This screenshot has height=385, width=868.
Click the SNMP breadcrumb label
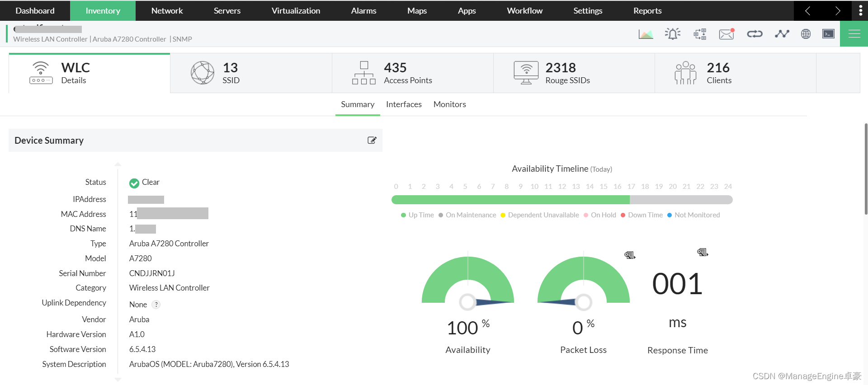coord(182,39)
